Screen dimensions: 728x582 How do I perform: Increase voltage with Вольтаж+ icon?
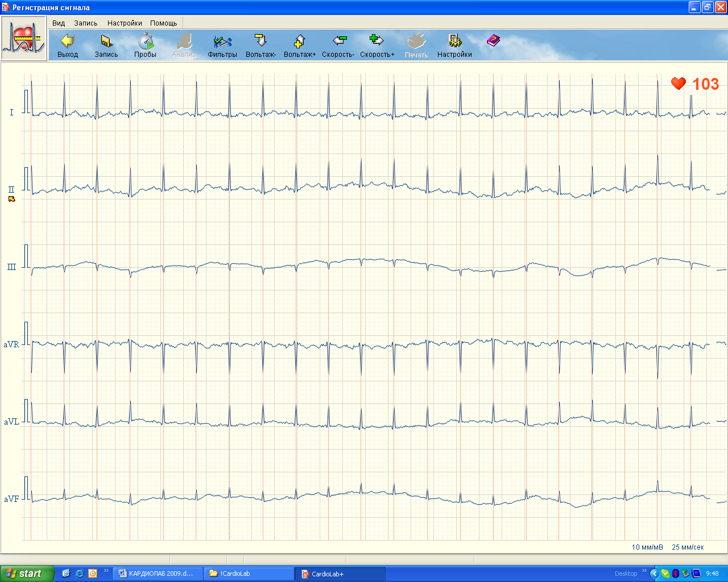coord(300,41)
